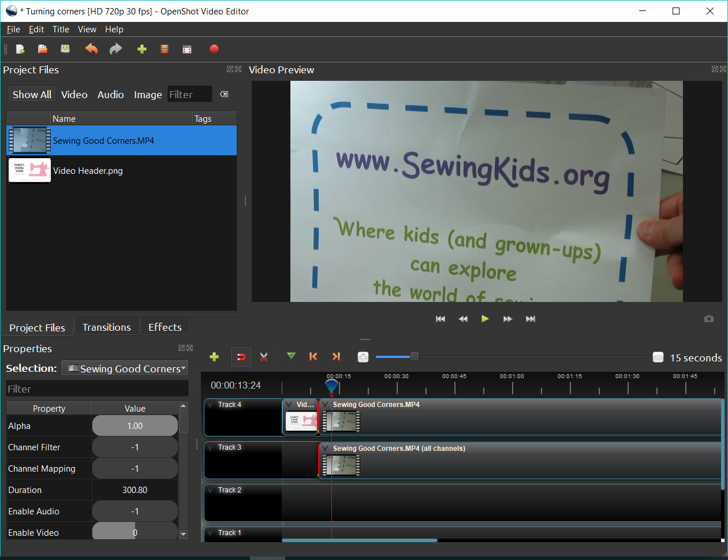Open the File menu
Screen dimensions: 728x560
pos(13,29)
